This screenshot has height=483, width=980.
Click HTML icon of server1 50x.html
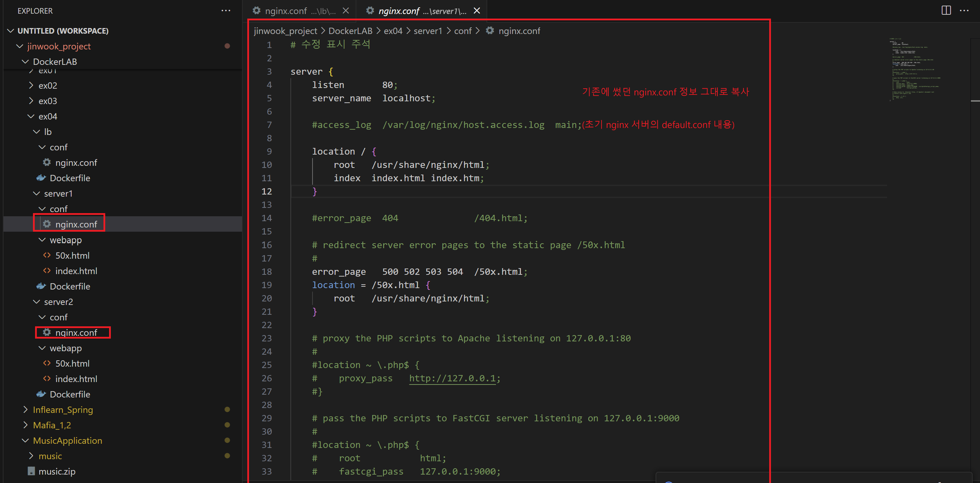point(47,255)
